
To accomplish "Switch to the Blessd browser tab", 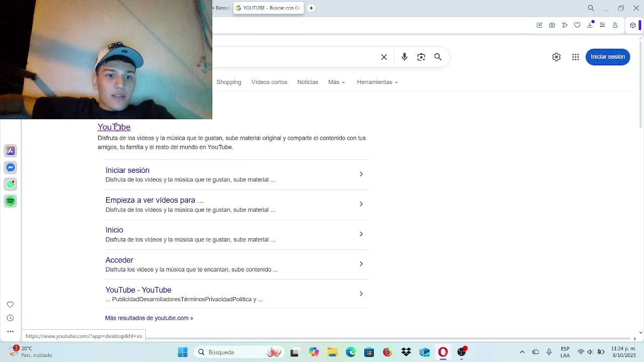I will pyautogui.click(x=222, y=8).
